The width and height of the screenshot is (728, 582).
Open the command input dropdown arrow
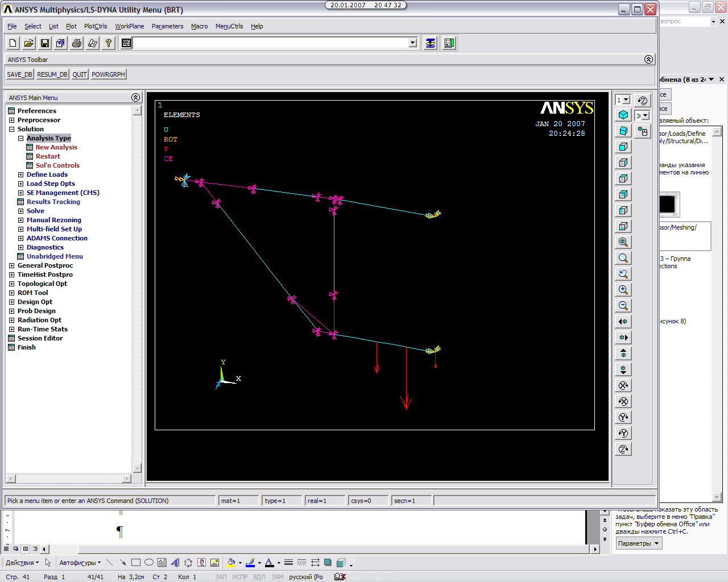[413, 43]
